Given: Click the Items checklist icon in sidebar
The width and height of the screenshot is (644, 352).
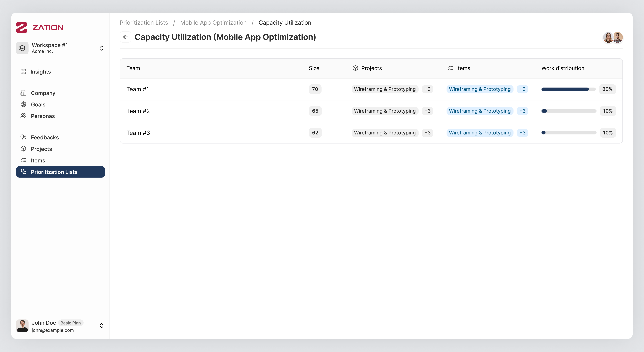Looking at the screenshot, I should 23,160.
